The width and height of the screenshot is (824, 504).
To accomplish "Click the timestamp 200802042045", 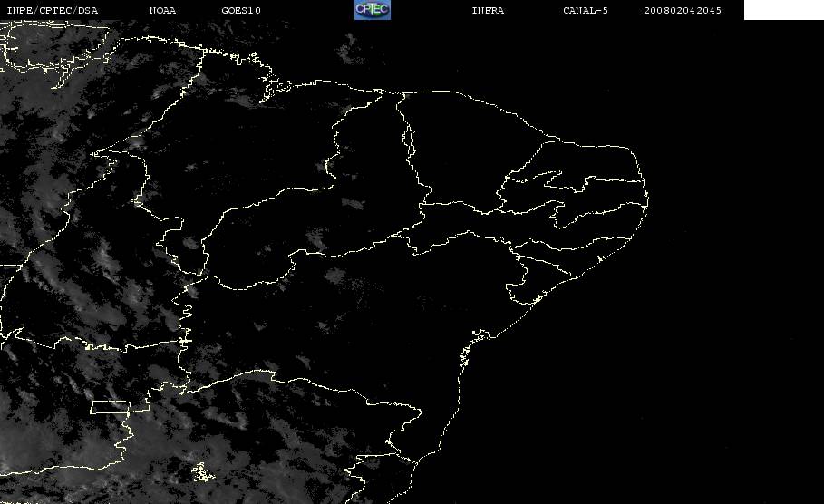I will point(683,10).
